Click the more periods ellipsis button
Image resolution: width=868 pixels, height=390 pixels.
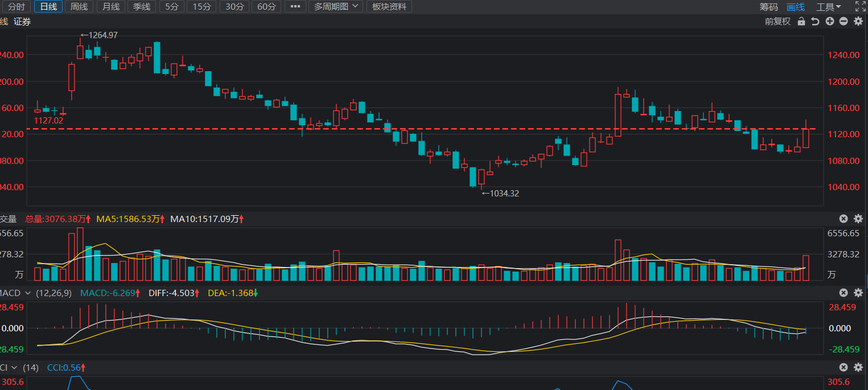click(x=294, y=7)
